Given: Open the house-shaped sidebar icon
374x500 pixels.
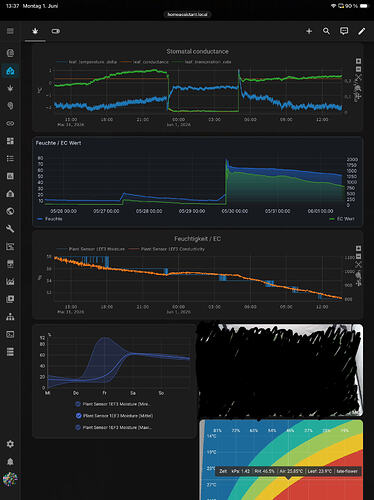Looking at the screenshot, I should point(10,194).
